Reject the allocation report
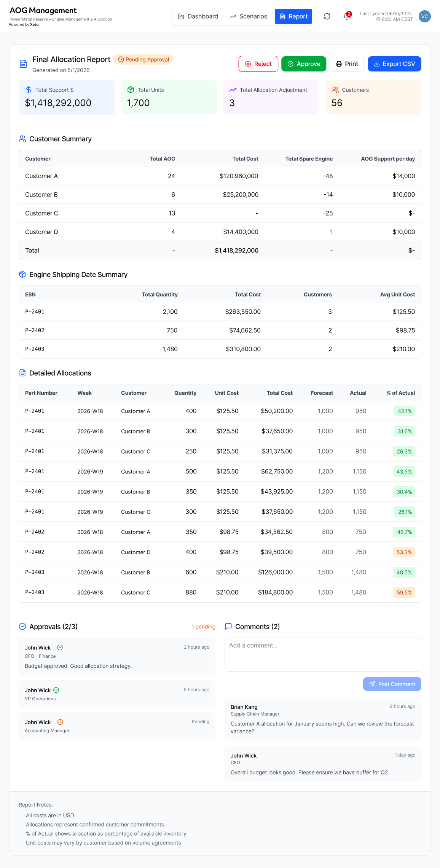Image resolution: width=440 pixels, height=868 pixels. pos(258,64)
